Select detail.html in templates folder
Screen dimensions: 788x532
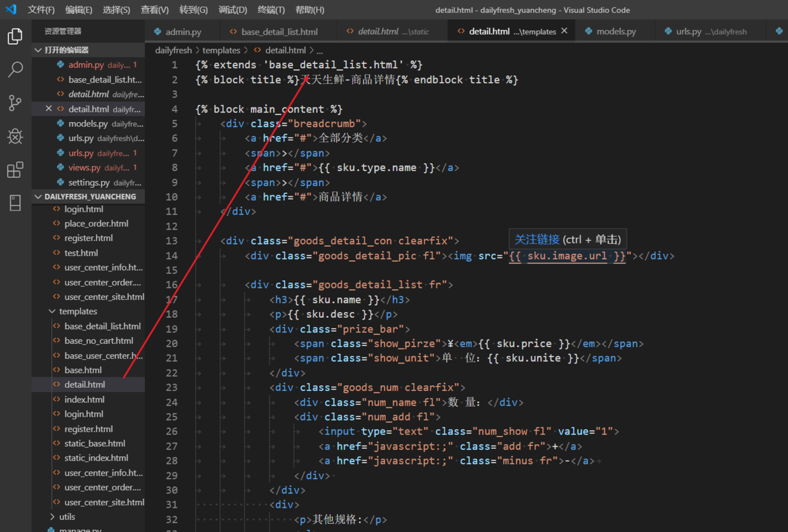coord(88,385)
